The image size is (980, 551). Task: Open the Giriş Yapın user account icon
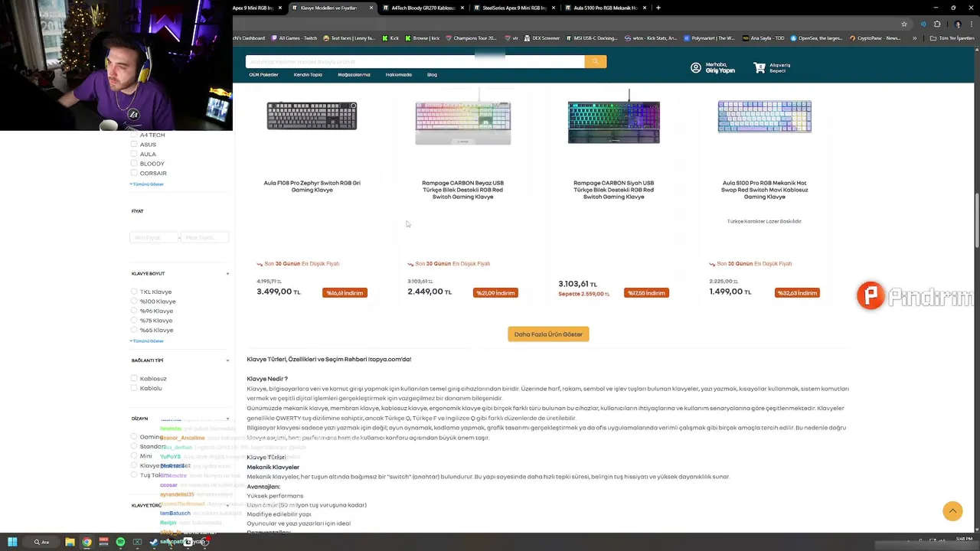tap(695, 68)
